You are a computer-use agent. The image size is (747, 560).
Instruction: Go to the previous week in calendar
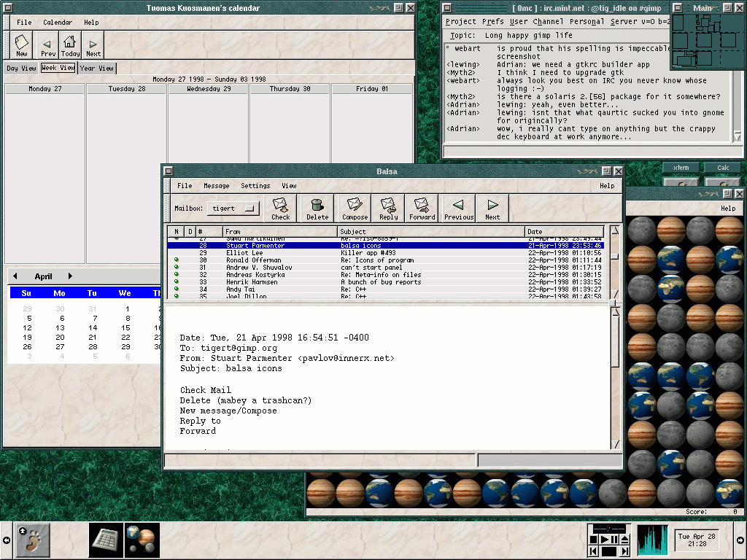click(47, 45)
